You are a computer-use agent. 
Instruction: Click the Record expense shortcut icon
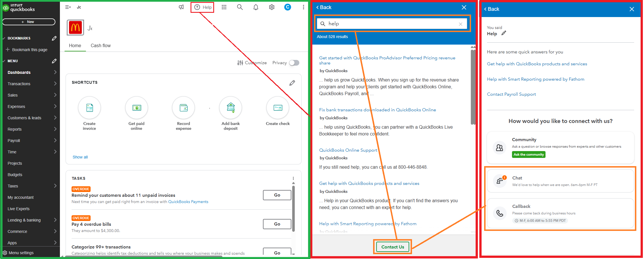click(x=183, y=108)
